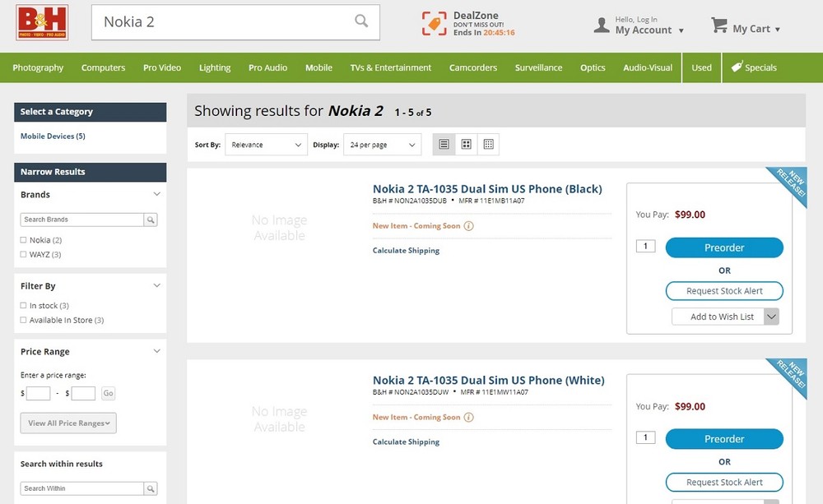Viewport: 823px width, 504px height.
Task: Open the Photography menu
Action: point(38,67)
